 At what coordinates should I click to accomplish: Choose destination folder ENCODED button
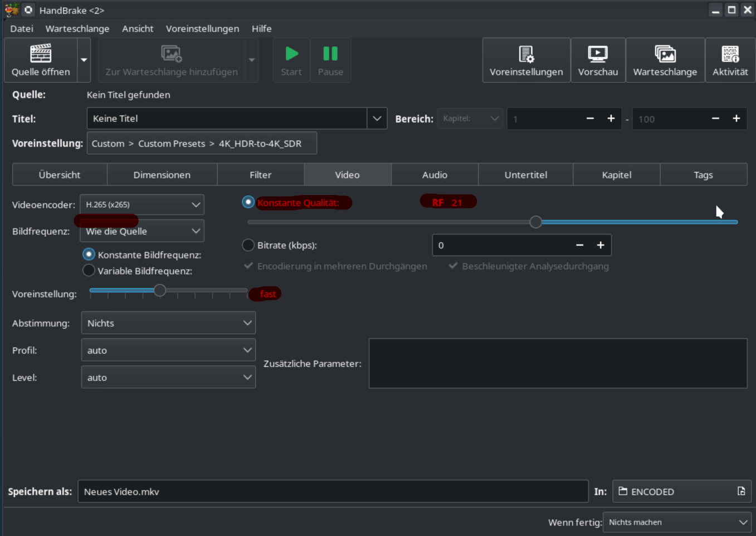[682, 491]
